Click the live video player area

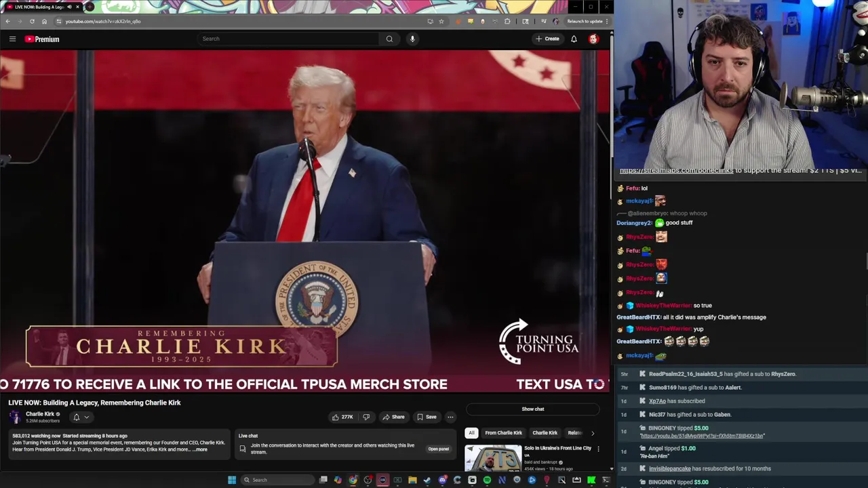(x=304, y=221)
